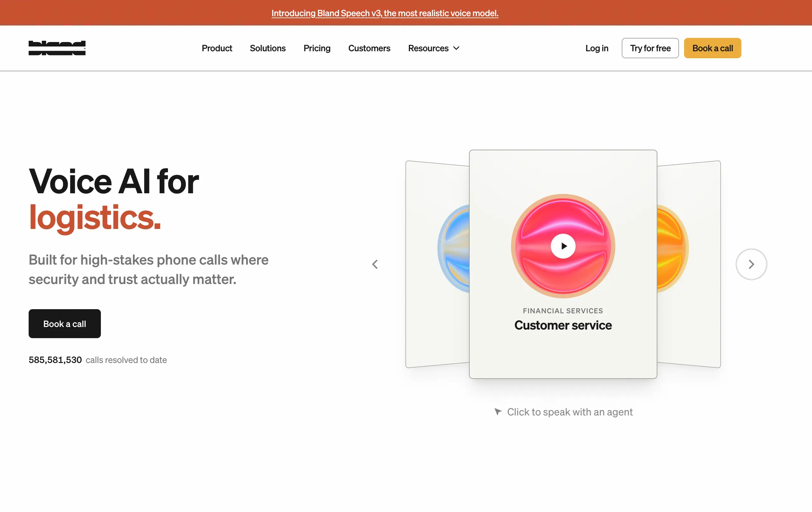812x512 pixels.
Task: Click the 'Voice AI for' headline
Action: 114,181
